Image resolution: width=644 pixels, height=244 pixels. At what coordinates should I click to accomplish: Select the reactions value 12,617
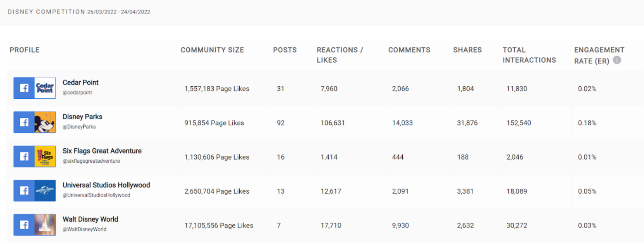point(331,191)
